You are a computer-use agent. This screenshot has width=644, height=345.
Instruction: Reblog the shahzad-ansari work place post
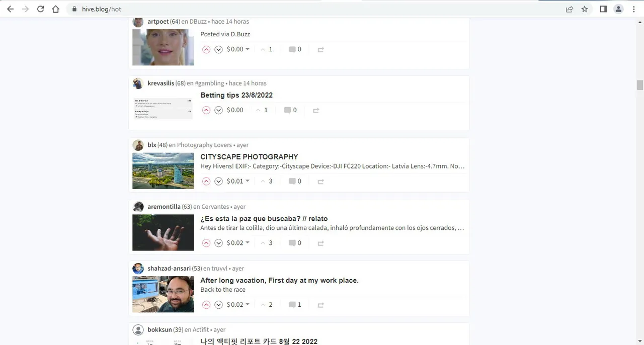[x=320, y=305]
